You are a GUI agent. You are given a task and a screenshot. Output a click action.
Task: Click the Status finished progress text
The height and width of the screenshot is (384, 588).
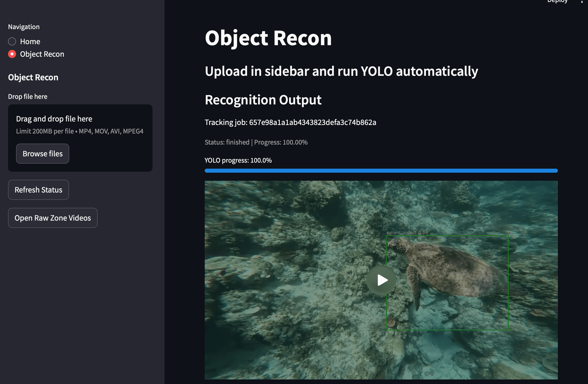(256, 142)
